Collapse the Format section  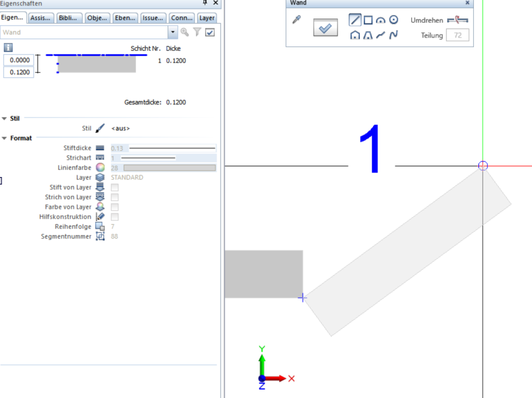4,138
